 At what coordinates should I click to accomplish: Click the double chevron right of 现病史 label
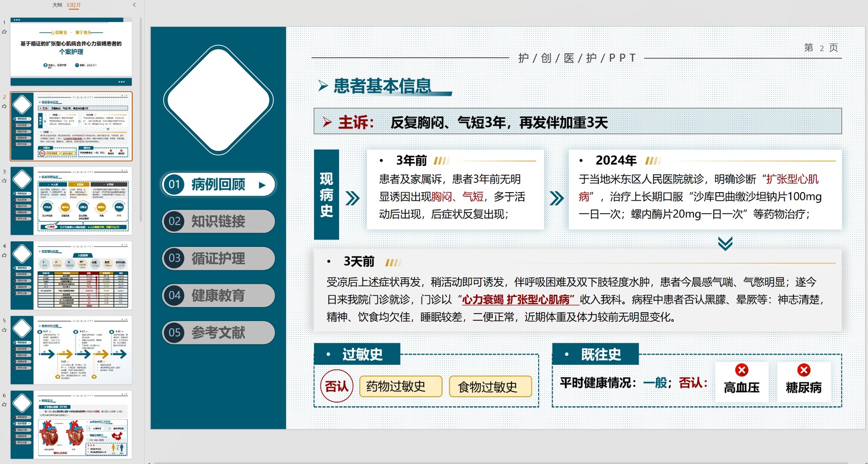pos(352,198)
